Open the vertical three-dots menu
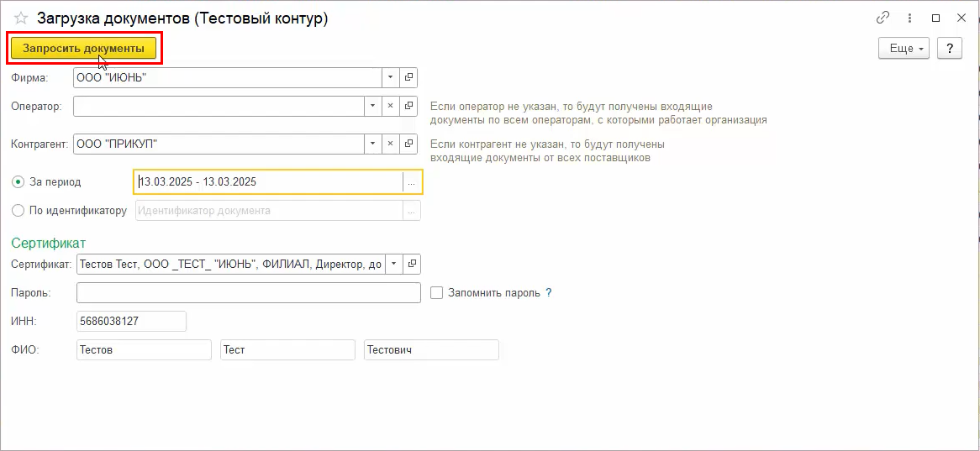The width and height of the screenshot is (980, 451). (910, 18)
